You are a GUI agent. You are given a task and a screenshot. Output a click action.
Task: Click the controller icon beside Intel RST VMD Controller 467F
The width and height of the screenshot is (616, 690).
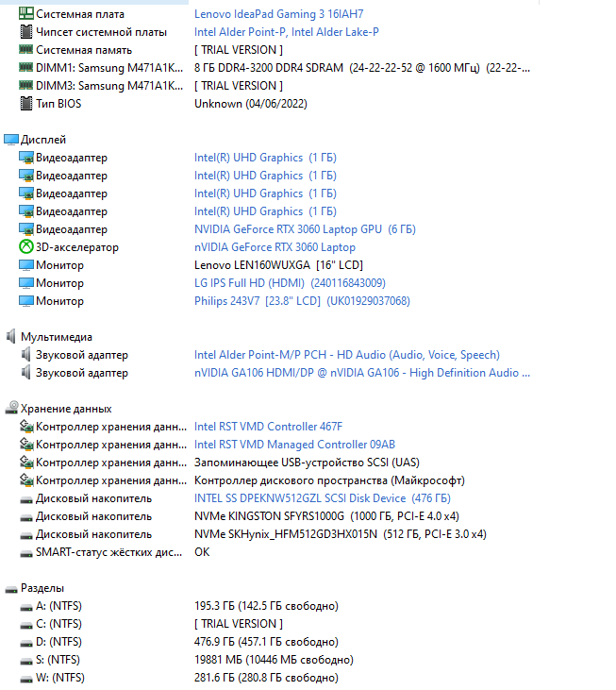pyautogui.click(x=26, y=426)
